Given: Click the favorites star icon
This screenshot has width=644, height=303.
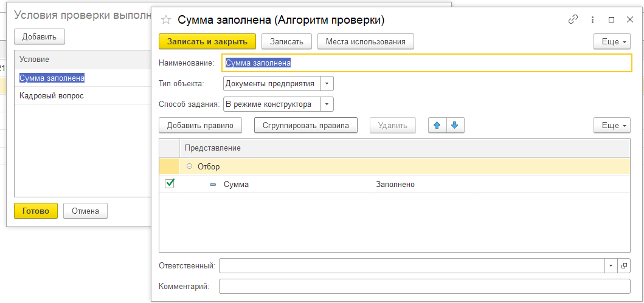Looking at the screenshot, I should click(166, 20).
